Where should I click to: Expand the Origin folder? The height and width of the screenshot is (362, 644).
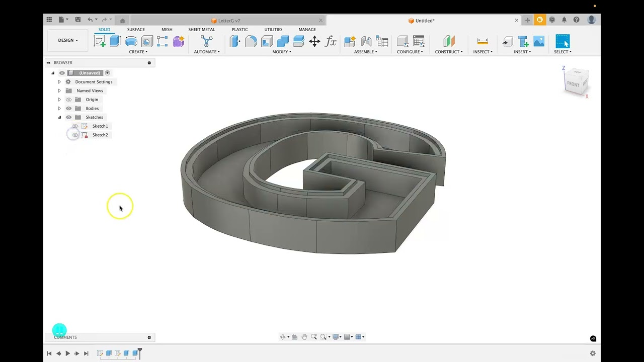(59, 100)
